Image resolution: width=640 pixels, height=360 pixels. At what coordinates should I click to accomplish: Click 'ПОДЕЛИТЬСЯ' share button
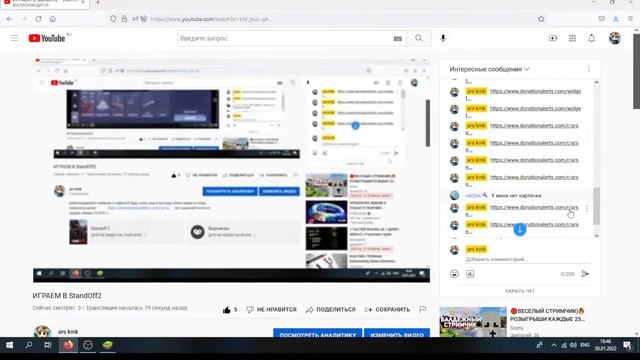[331, 310]
